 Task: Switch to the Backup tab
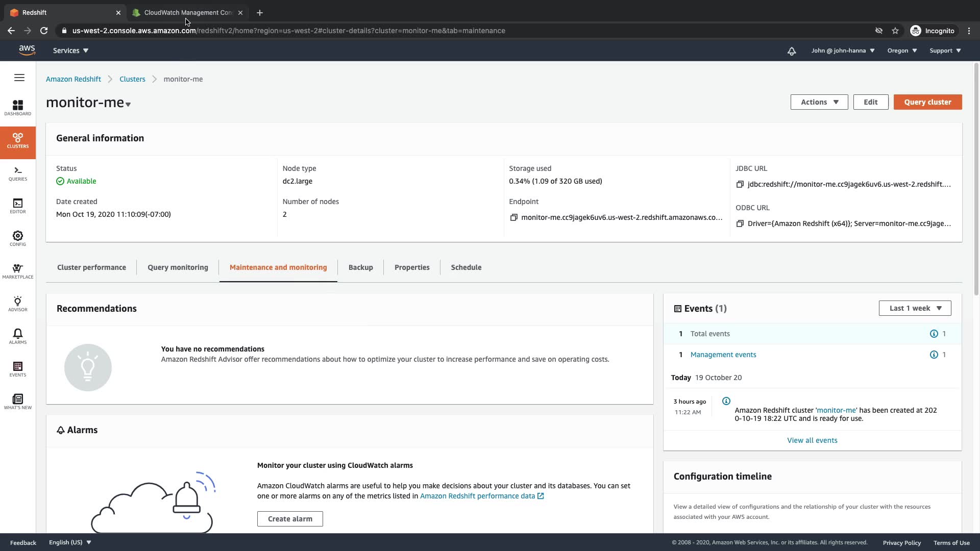[x=360, y=267]
